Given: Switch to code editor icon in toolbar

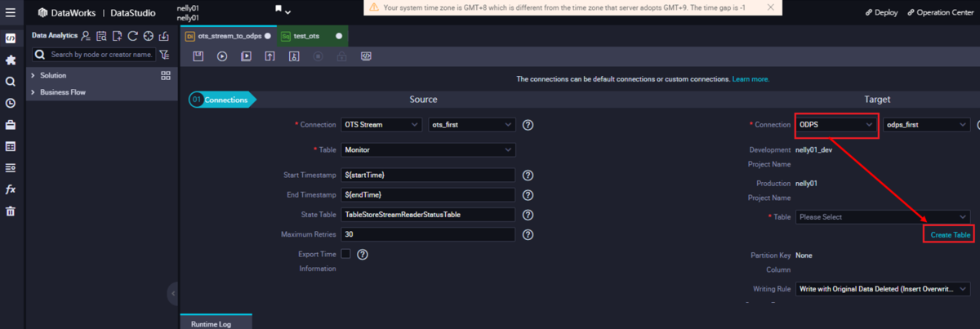Looking at the screenshot, I should [367, 56].
